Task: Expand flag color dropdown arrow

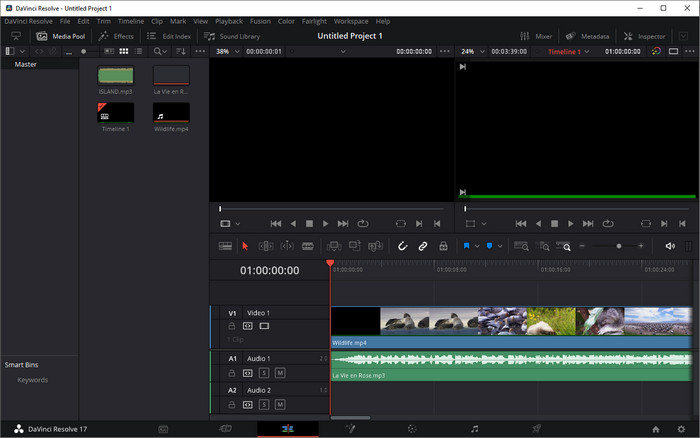Action: pos(477,246)
